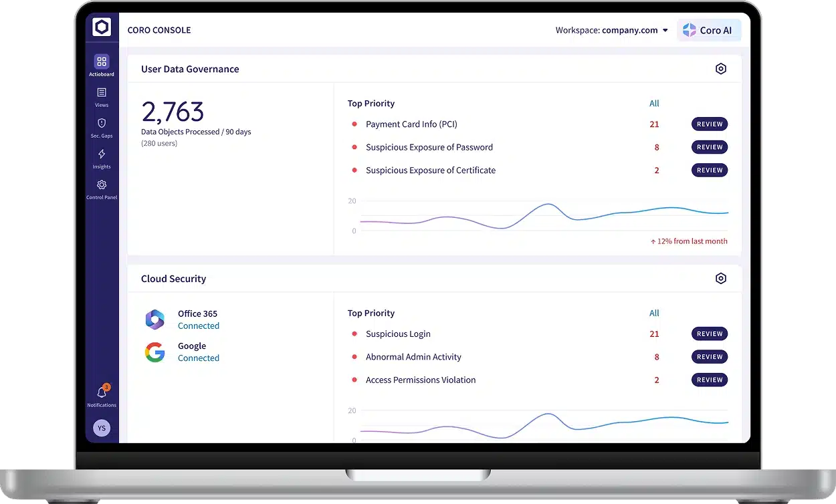The image size is (836, 504).
Task: Review Suspicious Login tickets
Action: pos(709,334)
